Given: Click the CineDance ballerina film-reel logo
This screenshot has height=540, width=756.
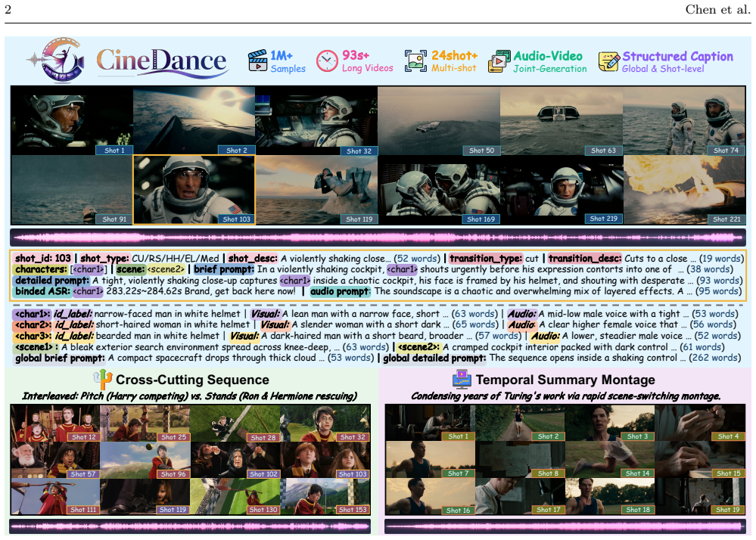Looking at the screenshot, I should (57, 61).
